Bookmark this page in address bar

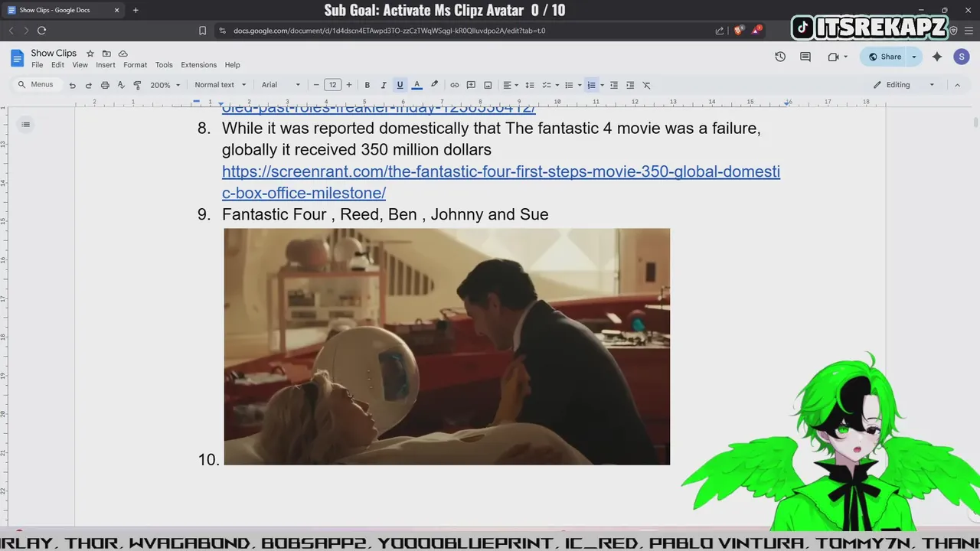202,31
